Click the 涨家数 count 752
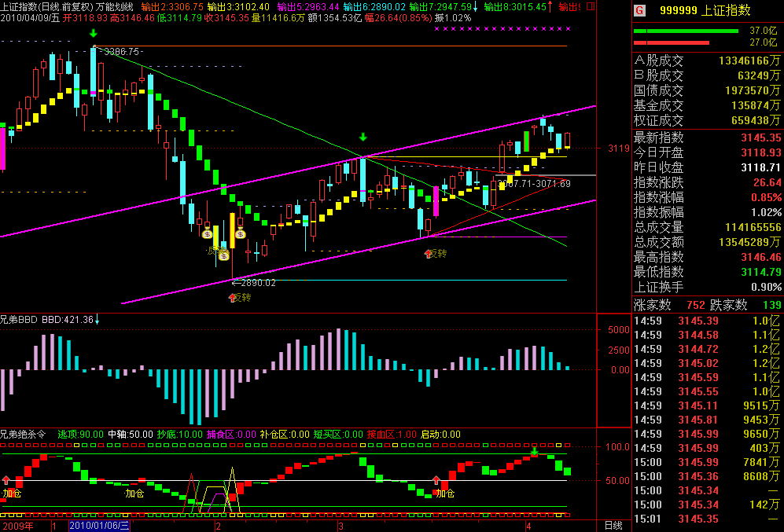Image resolution: width=784 pixels, height=532 pixels. [695, 305]
